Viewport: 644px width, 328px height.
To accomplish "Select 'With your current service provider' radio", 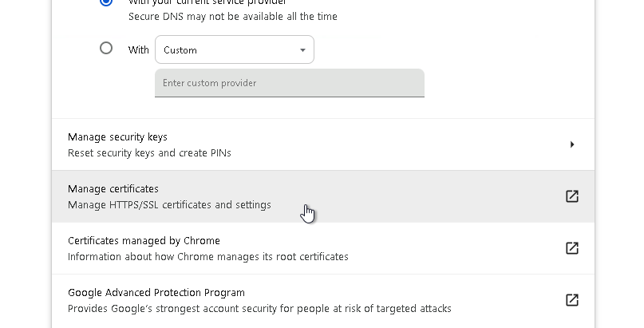I will [x=106, y=2].
